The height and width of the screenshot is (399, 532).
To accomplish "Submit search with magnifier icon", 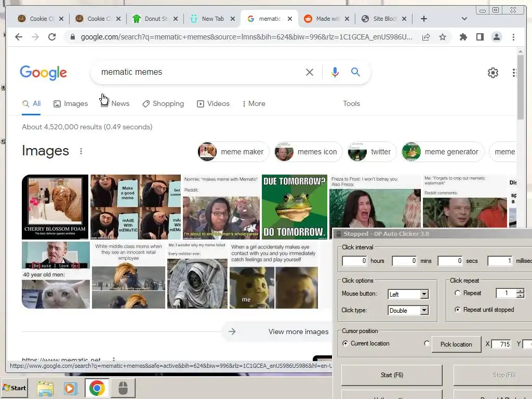I will pos(355,72).
